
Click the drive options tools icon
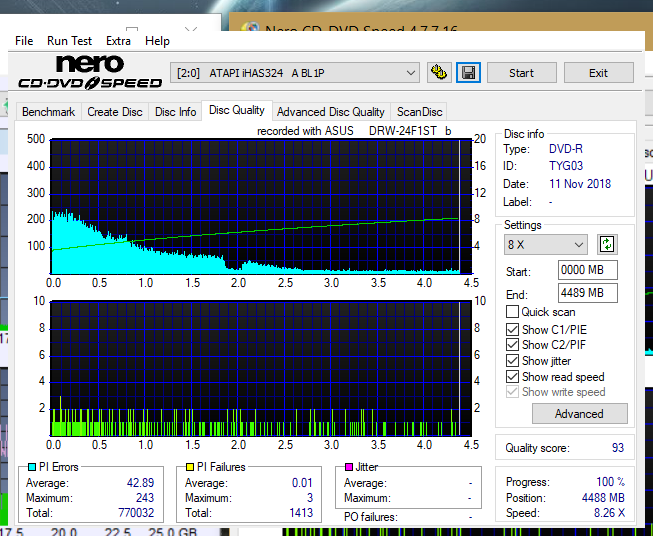[x=439, y=73]
